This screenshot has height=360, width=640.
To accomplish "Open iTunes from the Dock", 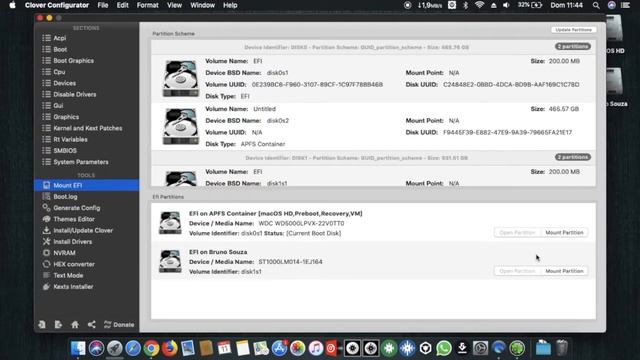I will 316,348.
